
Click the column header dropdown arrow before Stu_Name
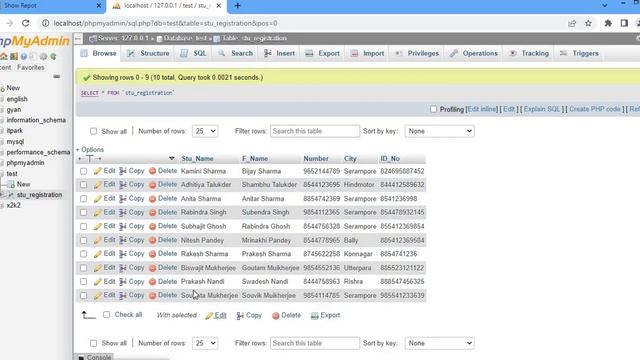pos(171,158)
